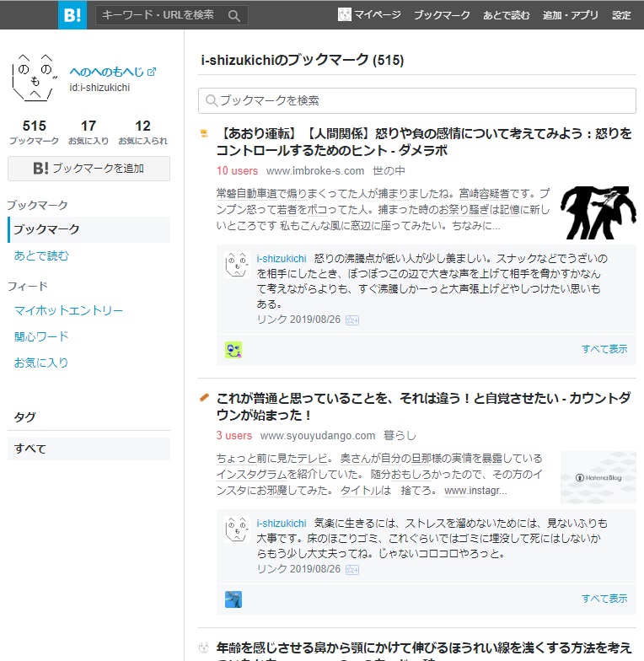The image size is (644, 661).
Task: Click the www.imbroke-s.com domain link
Action: [315, 170]
